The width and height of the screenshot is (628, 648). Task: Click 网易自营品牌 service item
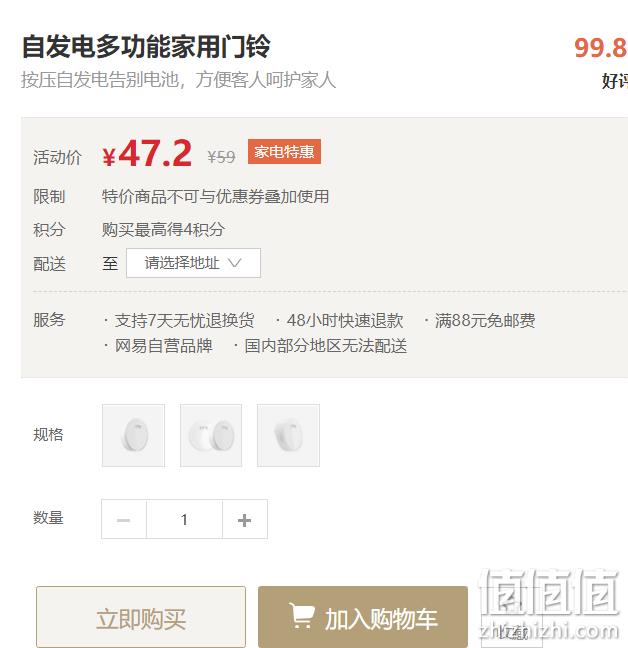tap(164, 346)
